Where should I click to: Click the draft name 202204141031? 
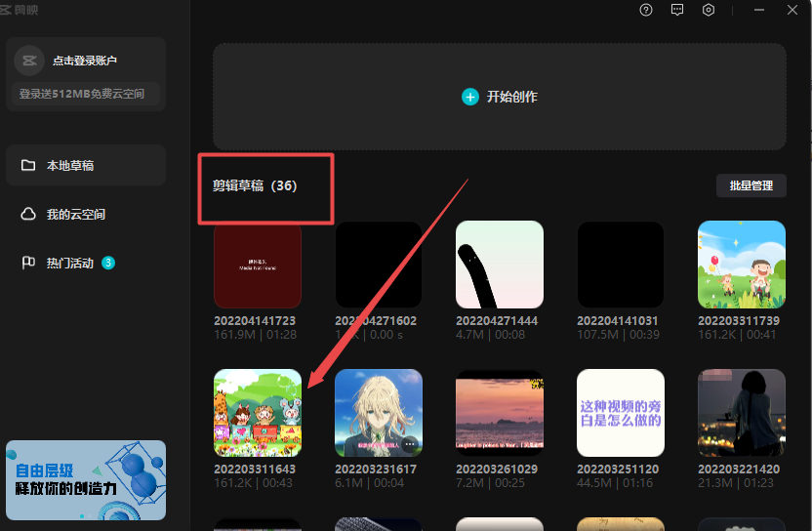(x=617, y=321)
